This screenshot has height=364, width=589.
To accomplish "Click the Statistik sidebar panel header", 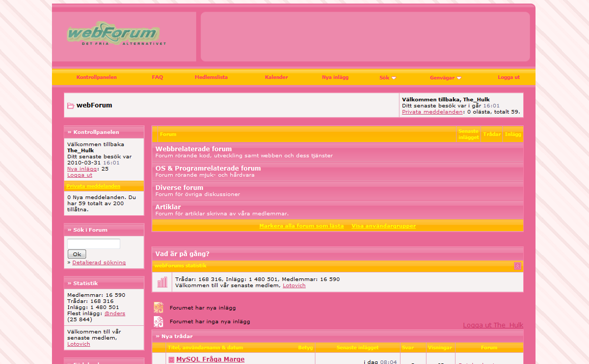I will click(x=104, y=284).
